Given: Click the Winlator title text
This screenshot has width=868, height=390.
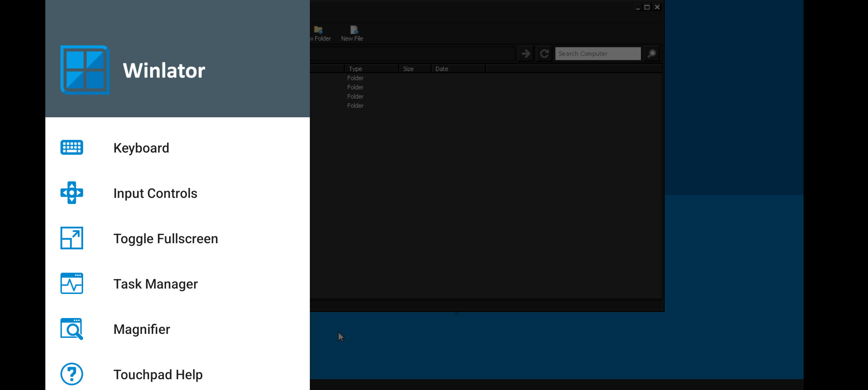Looking at the screenshot, I should (164, 70).
